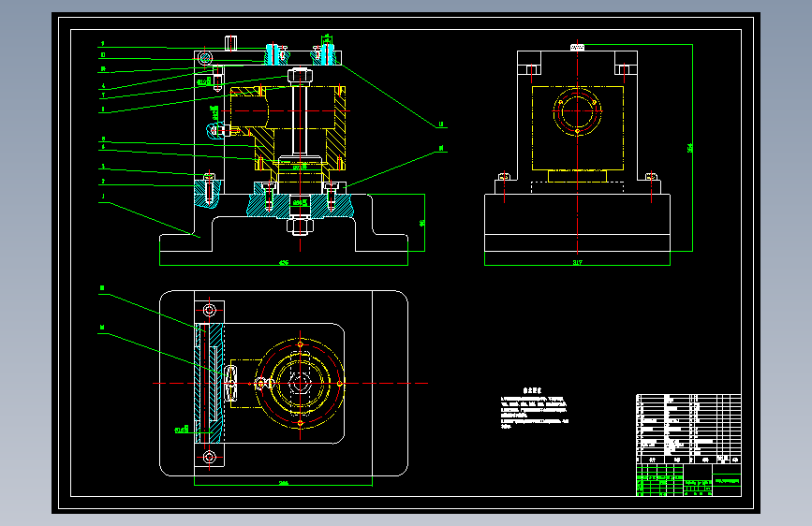This screenshot has width=812, height=526.
Task: Select the slotted oval clamp in top view
Action: click(231, 384)
